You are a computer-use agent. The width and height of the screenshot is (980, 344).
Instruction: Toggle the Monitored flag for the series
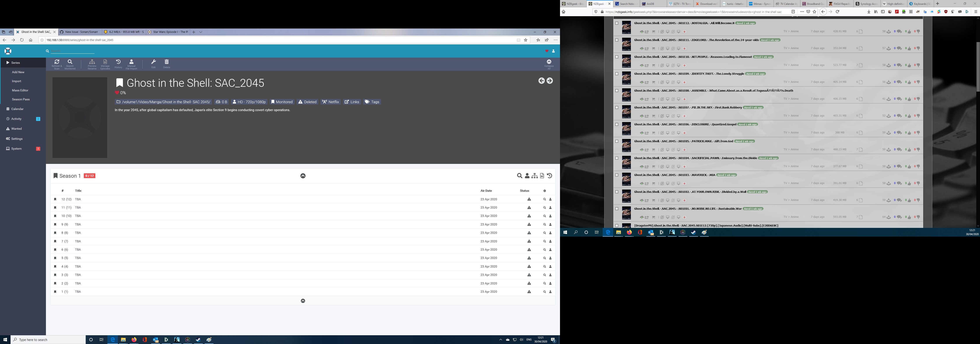(282, 102)
